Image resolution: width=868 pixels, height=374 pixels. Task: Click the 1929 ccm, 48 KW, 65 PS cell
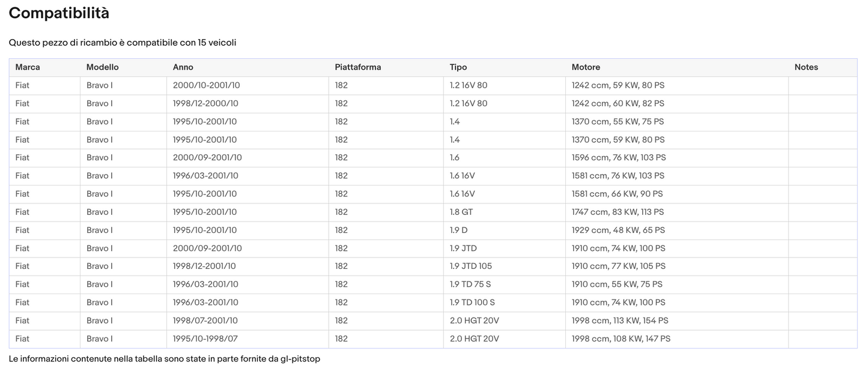(618, 230)
